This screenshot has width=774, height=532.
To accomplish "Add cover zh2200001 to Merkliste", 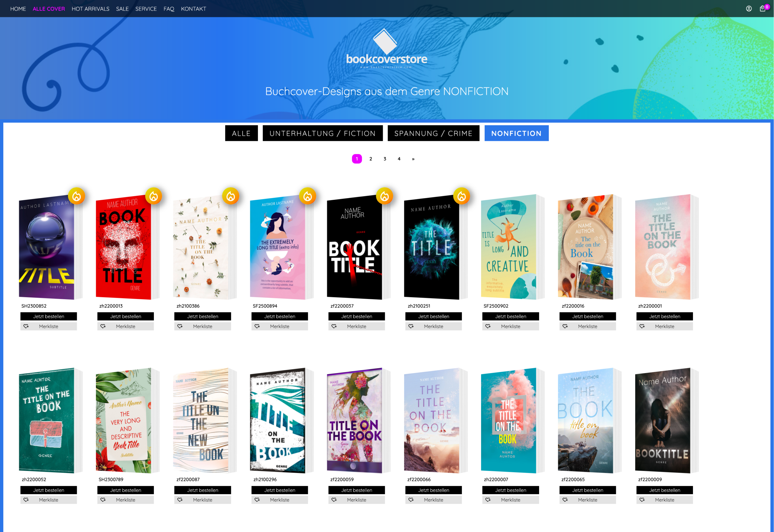I will coord(664,326).
